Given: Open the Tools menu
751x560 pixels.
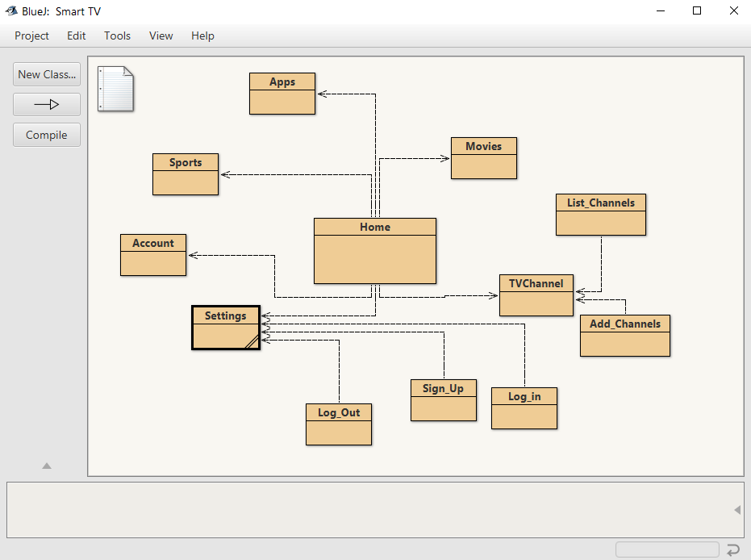Looking at the screenshot, I should tap(117, 36).
